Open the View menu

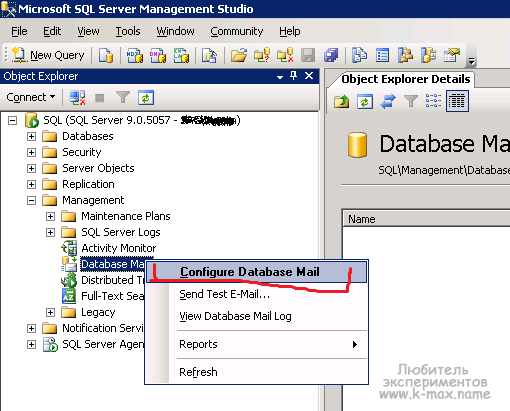click(x=88, y=31)
